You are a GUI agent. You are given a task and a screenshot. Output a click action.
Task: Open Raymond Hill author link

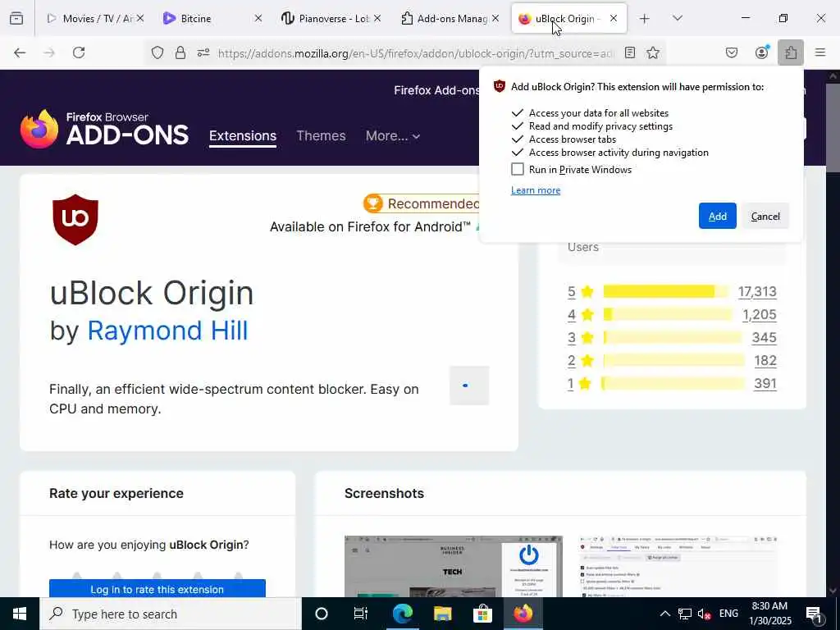click(167, 331)
